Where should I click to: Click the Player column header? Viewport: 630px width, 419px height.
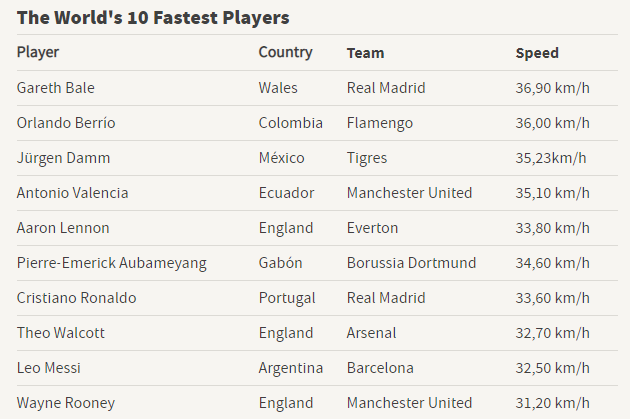click(38, 52)
